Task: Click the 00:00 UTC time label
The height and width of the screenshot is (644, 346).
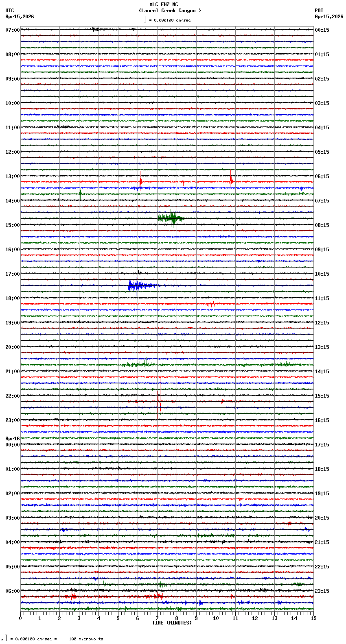Action: point(13,445)
